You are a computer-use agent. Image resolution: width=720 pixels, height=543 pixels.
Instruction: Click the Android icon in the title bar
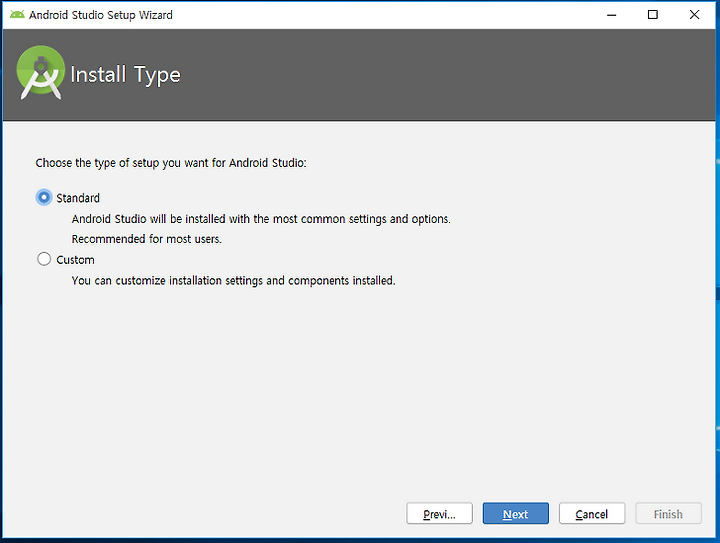coord(17,15)
